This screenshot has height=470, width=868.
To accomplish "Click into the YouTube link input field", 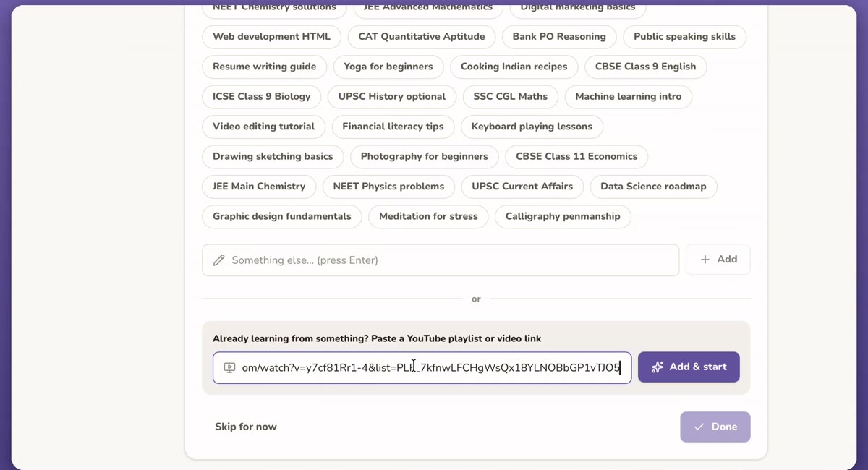I will 422,367.
